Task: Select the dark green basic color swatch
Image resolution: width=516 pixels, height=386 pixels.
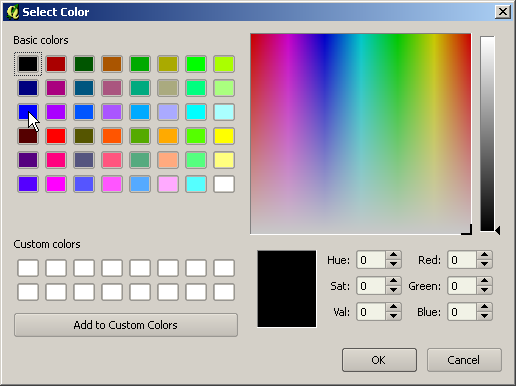Action: pos(84,64)
